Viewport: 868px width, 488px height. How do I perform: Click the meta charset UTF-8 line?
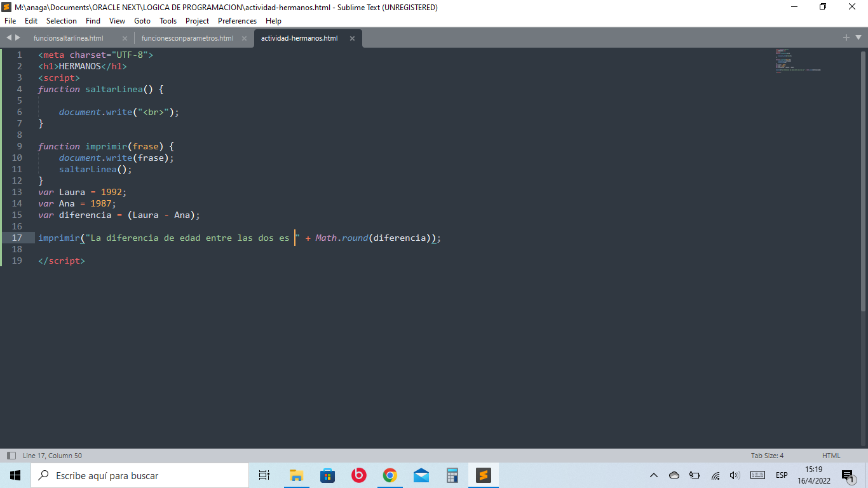(x=96, y=55)
